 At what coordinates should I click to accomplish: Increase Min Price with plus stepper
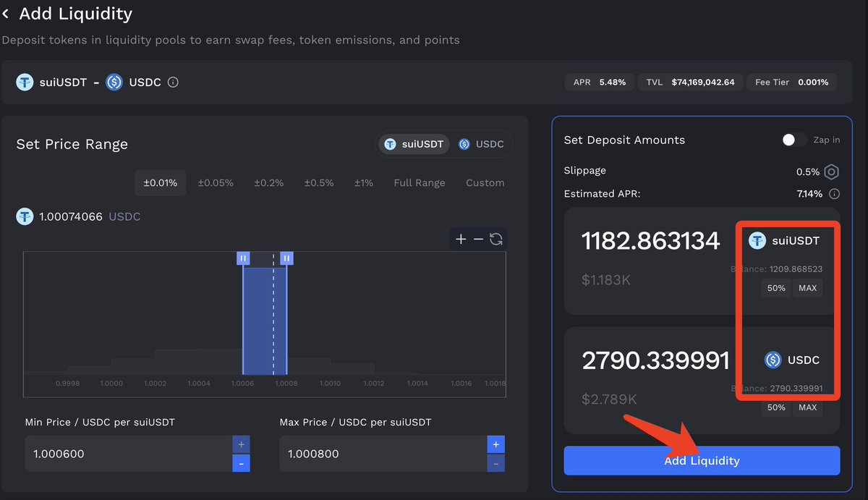tap(242, 444)
